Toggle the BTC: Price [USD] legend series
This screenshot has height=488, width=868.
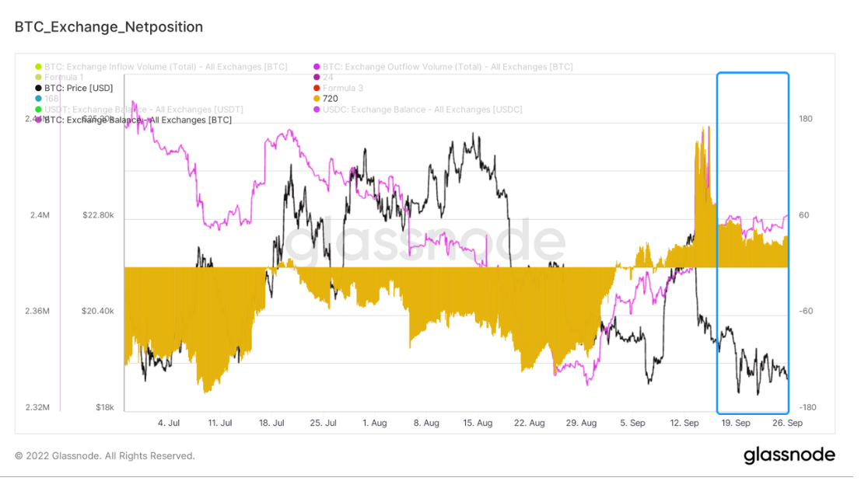(79, 88)
